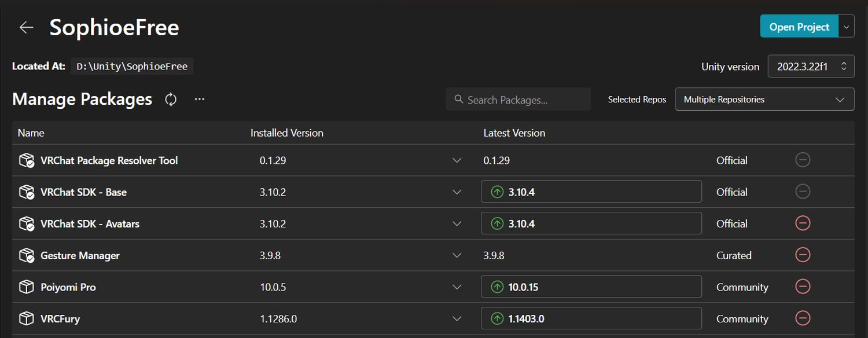Click the VRCFury package icon

27,319
